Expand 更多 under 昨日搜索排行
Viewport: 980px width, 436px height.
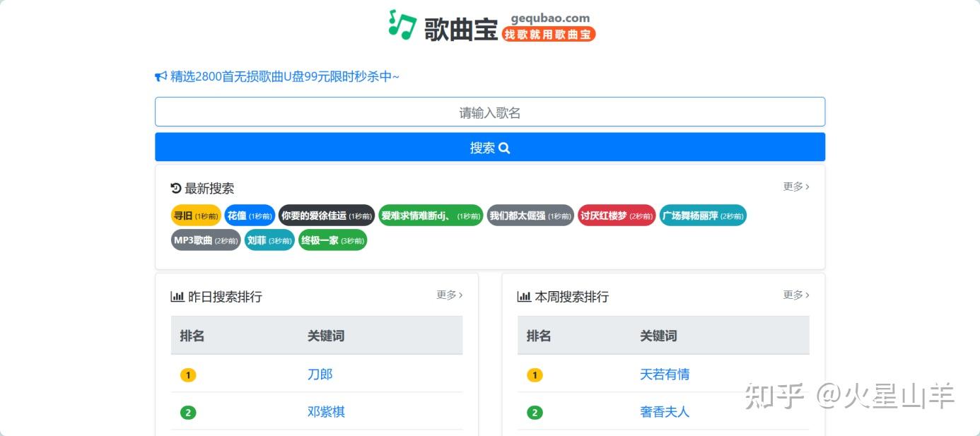448,295
